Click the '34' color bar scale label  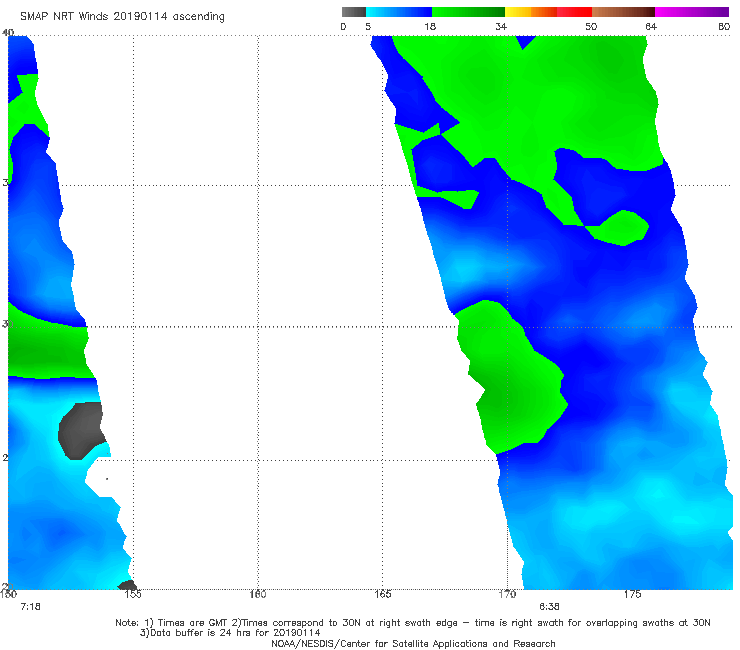point(501,26)
